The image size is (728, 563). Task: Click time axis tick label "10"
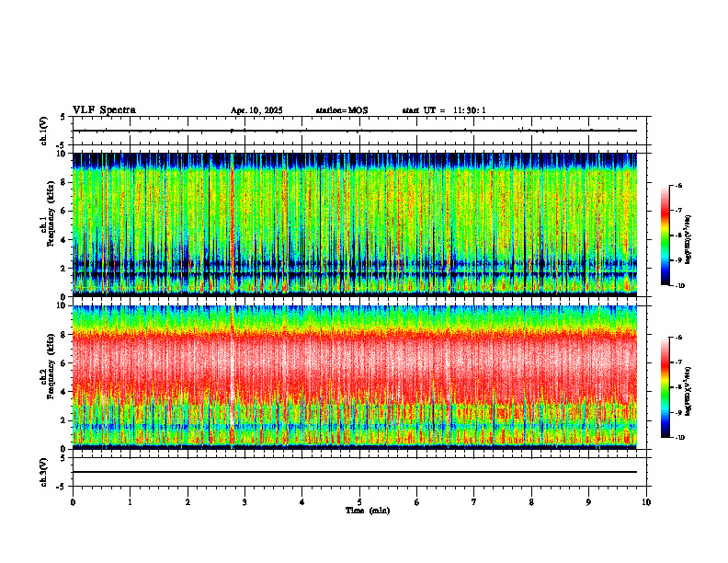[646, 502]
